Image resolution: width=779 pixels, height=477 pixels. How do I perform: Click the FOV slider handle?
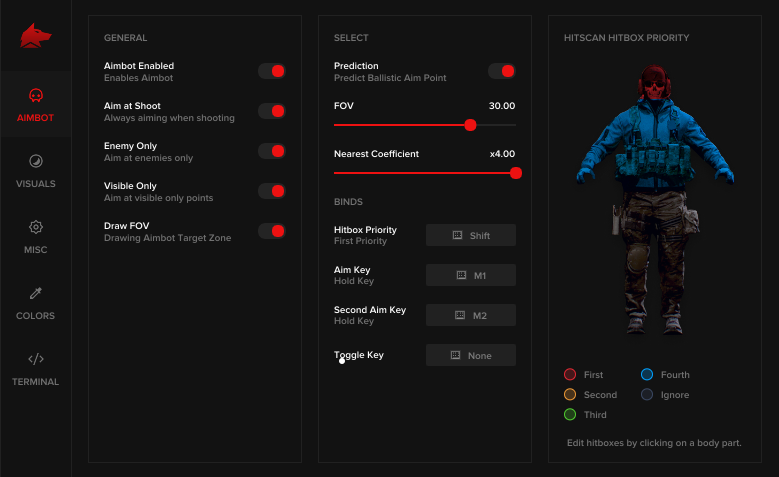(x=470, y=125)
